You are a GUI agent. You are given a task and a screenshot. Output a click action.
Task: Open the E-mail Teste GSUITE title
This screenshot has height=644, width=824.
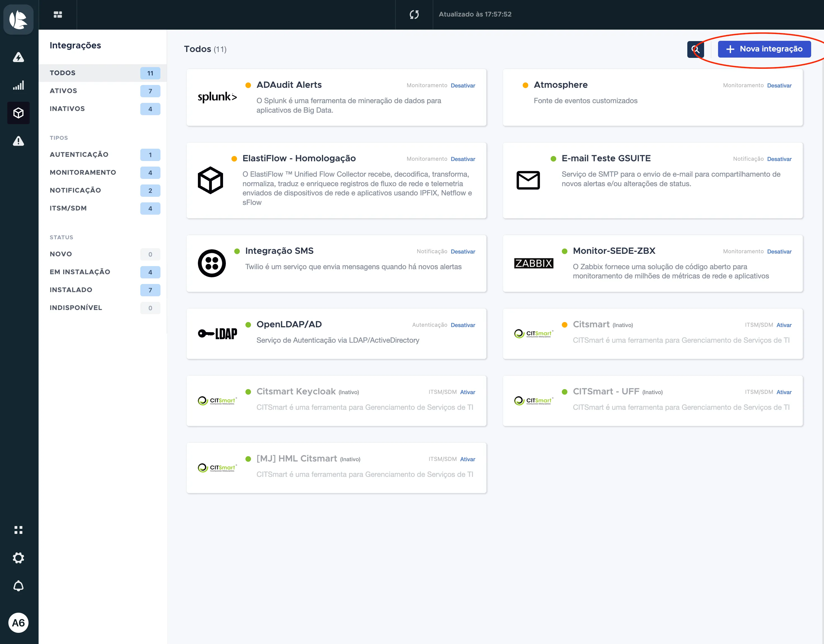(606, 158)
